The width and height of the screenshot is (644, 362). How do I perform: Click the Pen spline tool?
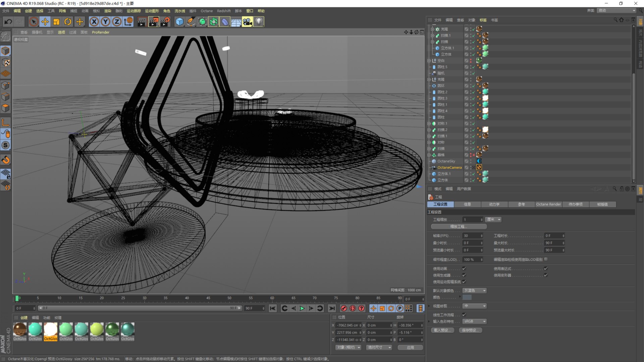[191, 22]
